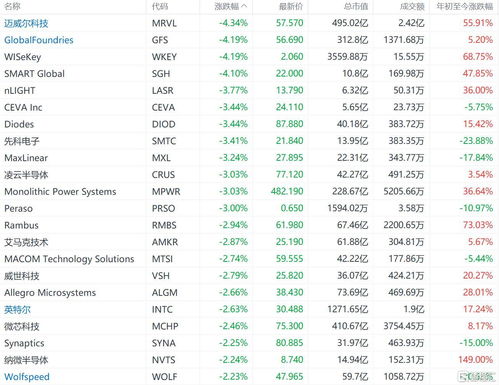The image size is (499, 385).
Task: Sort by the 涨跌幅 arrow icon
Action: pyautogui.click(x=244, y=6)
